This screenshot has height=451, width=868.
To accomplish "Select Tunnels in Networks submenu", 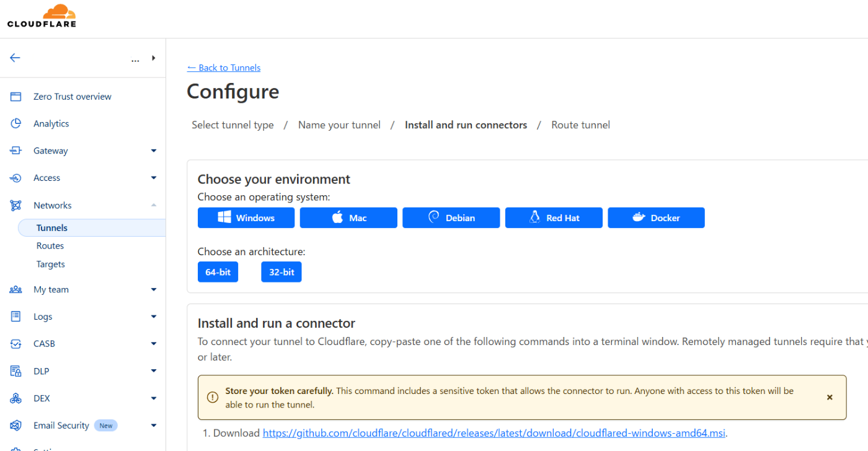I will click(x=92, y=228).
